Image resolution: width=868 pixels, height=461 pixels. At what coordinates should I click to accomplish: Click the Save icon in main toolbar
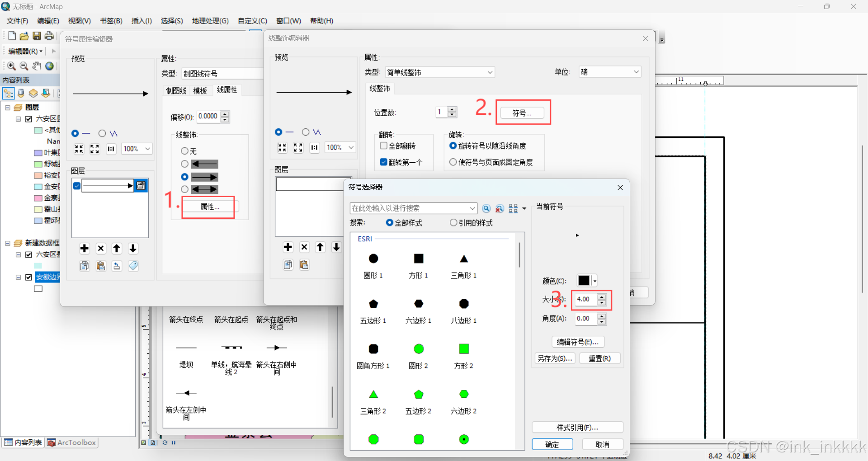pos(37,36)
